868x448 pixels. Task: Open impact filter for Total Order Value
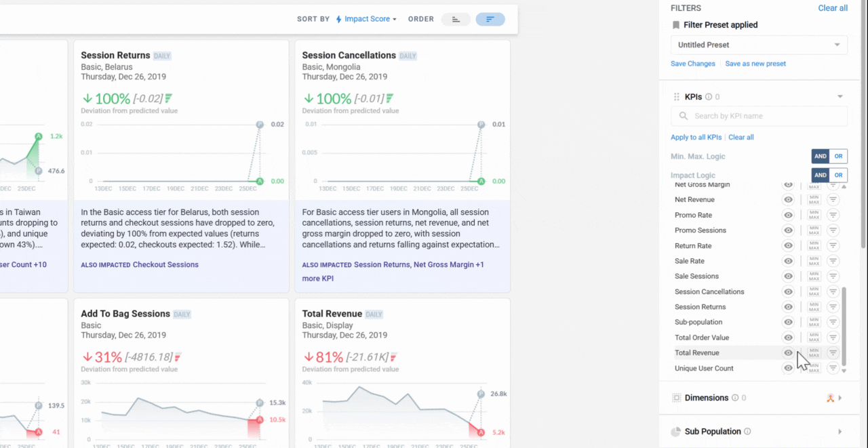click(x=833, y=338)
